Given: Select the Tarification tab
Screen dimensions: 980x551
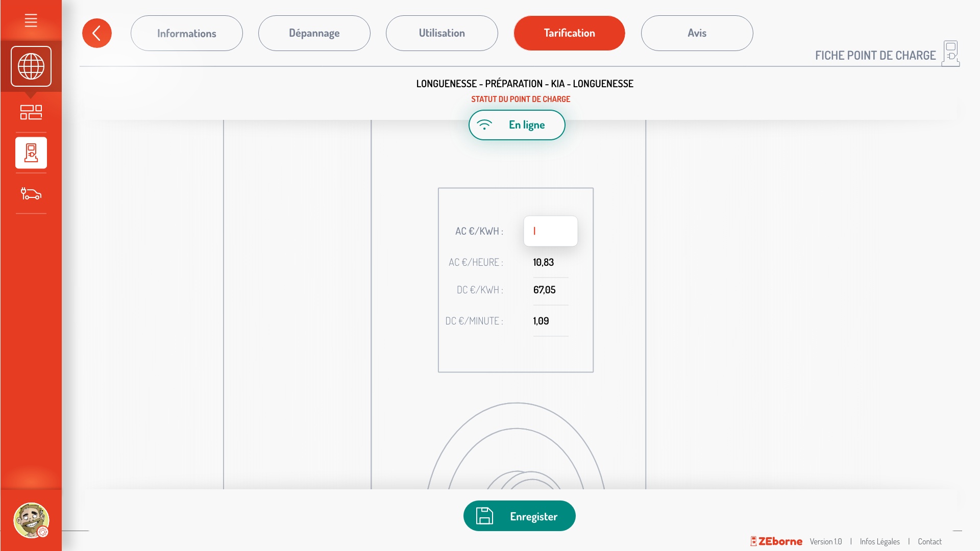Looking at the screenshot, I should pyautogui.click(x=569, y=33).
